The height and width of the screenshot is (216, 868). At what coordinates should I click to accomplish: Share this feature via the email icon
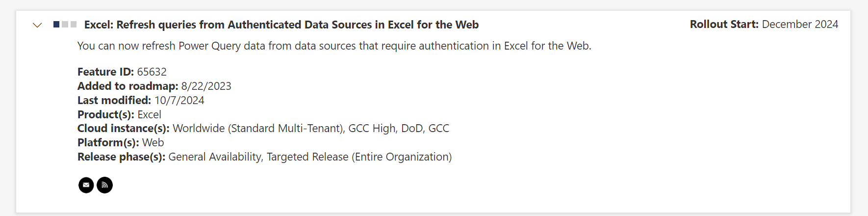point(86,185)
